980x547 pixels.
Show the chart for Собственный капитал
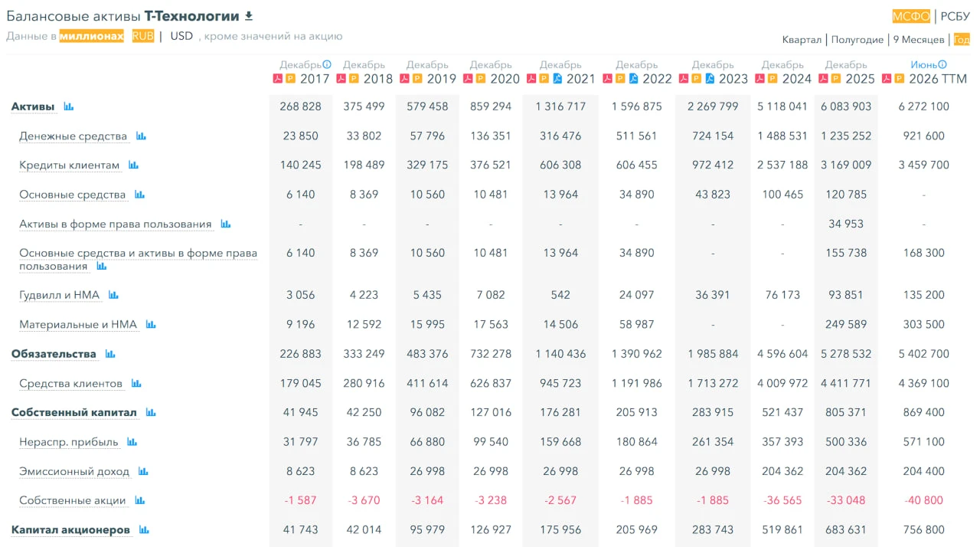coord(151,412)
